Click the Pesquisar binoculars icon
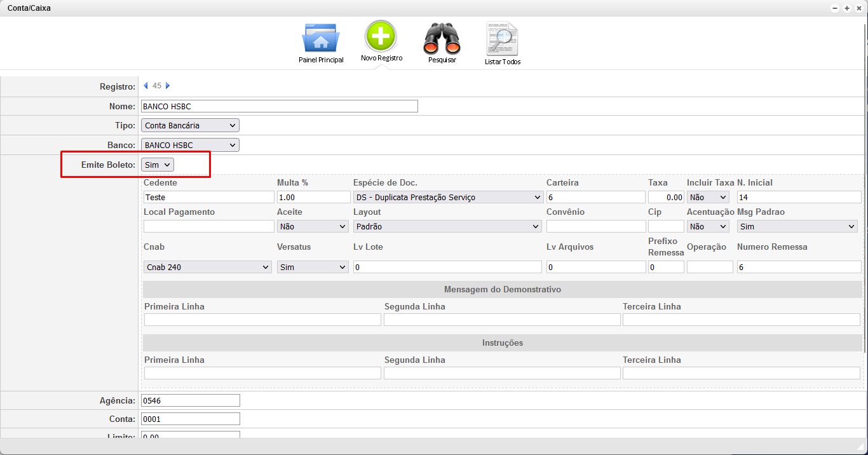The width and height of the screenshot is (868, 455). click(x=442, y=39)
